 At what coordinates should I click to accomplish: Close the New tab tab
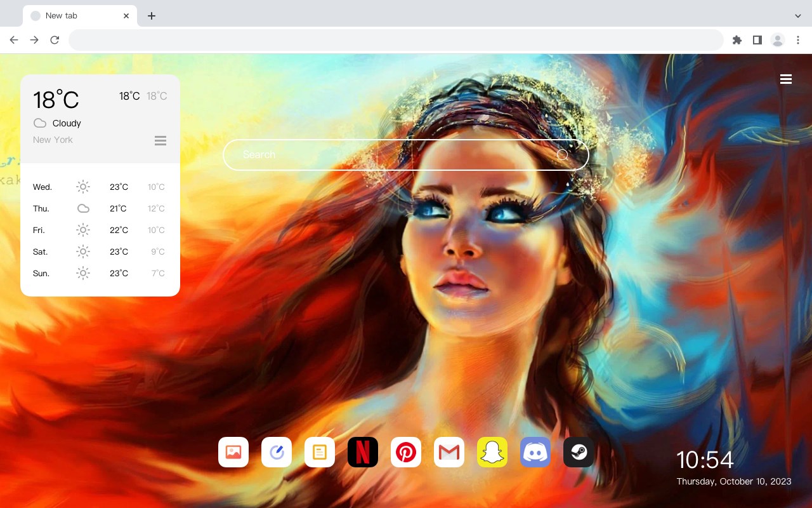point(127,16)
